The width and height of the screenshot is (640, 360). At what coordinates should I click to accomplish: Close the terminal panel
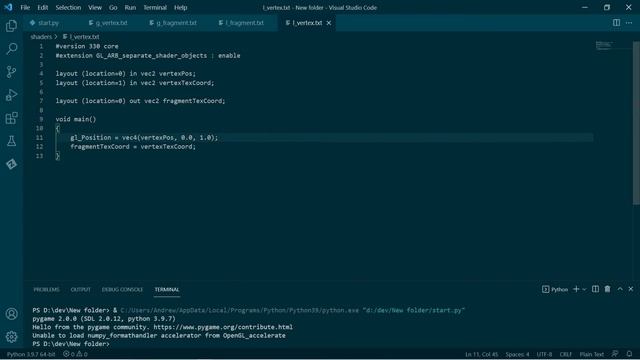click(x=631, y=289)
